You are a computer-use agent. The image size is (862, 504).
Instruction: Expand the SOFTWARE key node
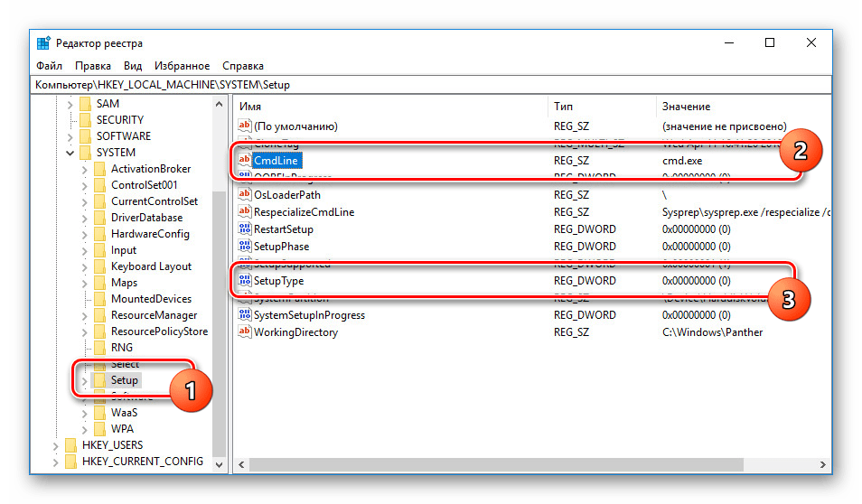(70, 136)
